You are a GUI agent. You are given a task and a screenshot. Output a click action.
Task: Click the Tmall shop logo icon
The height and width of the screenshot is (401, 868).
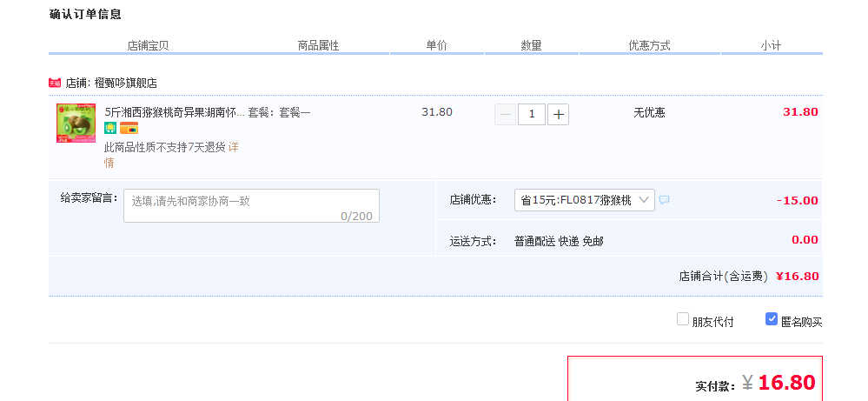[54, 84]
